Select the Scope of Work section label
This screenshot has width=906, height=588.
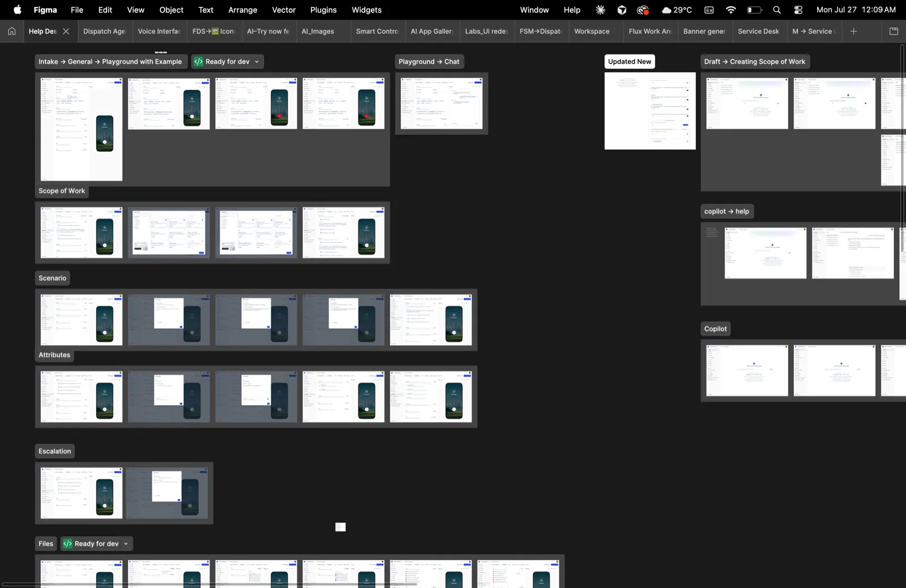[62, 191]
